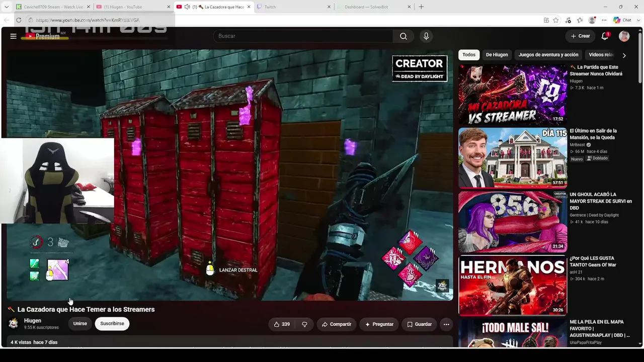Click the 4 K vistas description box
This screenshot has width=644, height=362.
point(229,342)
